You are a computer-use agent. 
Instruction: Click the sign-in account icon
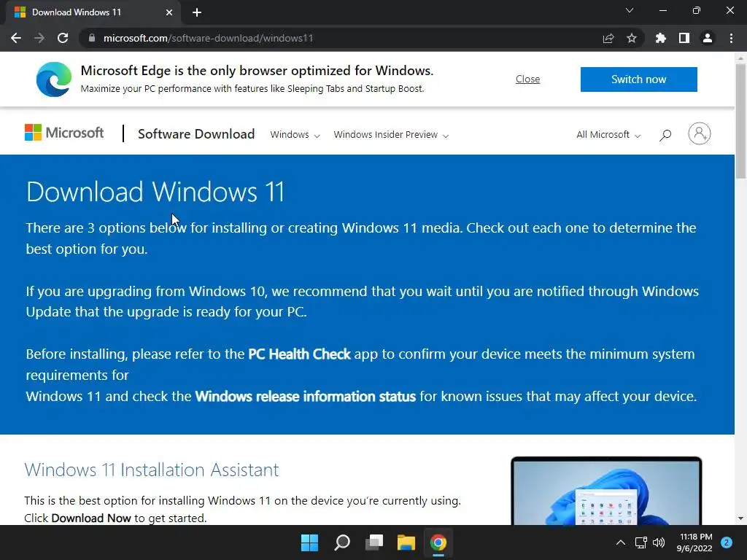click(x=700, y=134)
